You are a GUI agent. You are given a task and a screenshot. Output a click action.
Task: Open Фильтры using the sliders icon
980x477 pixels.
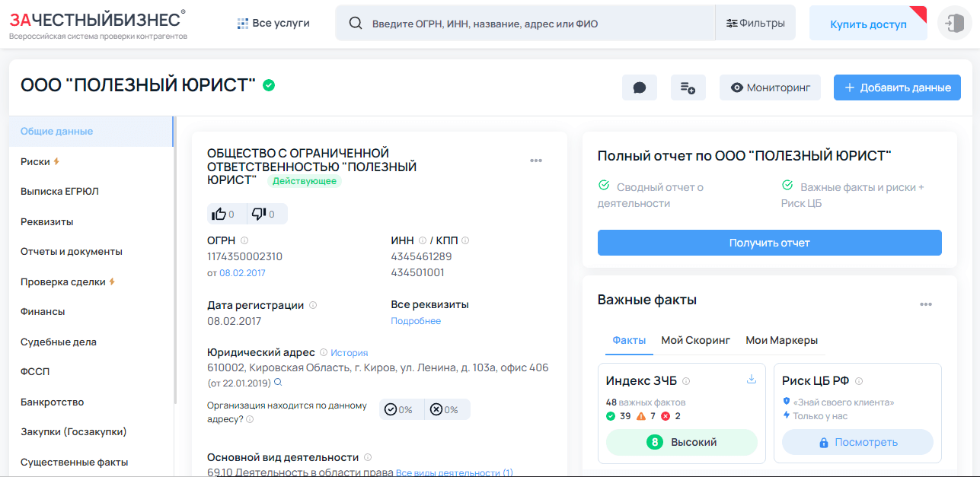click(755, 22)
